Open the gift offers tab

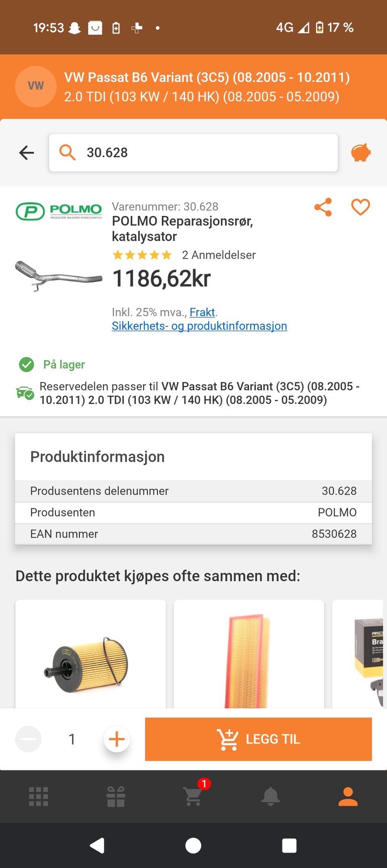(x=116, y=796)
